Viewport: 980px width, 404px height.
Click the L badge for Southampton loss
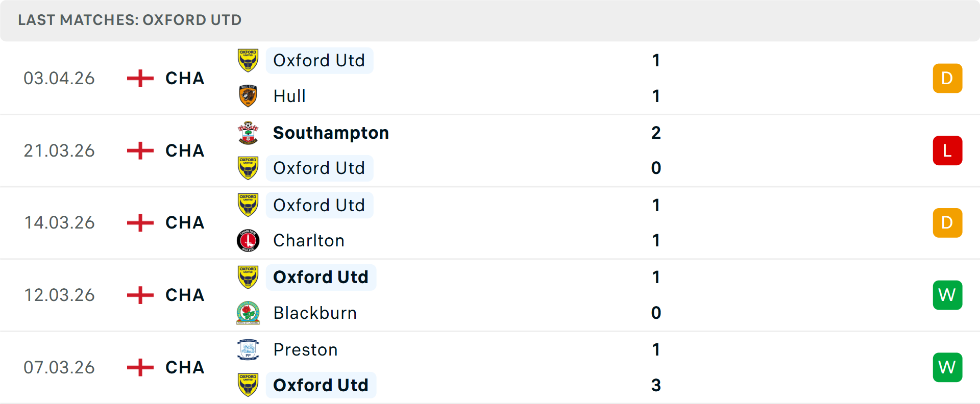pyautogui.click(x=947, y=150)
